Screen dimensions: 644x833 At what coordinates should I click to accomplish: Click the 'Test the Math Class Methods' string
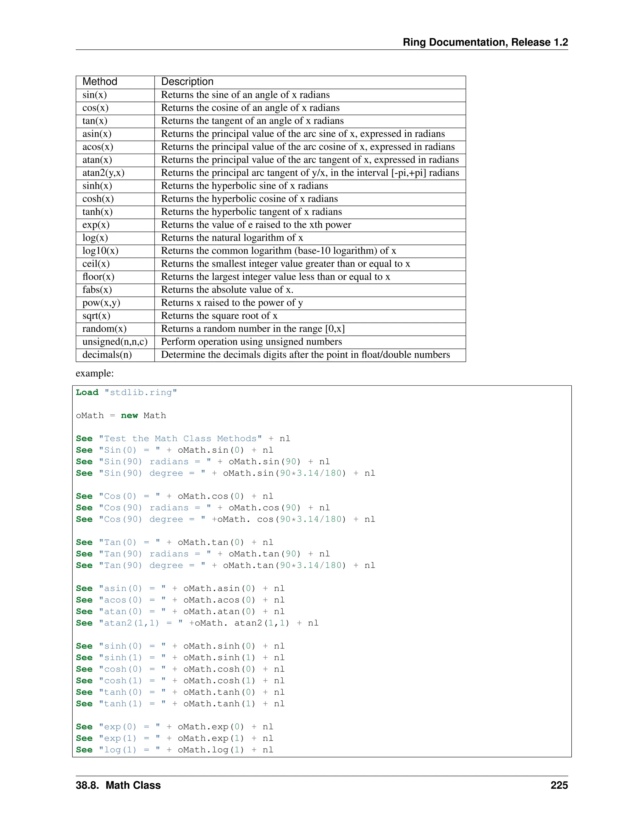point(180,439)
